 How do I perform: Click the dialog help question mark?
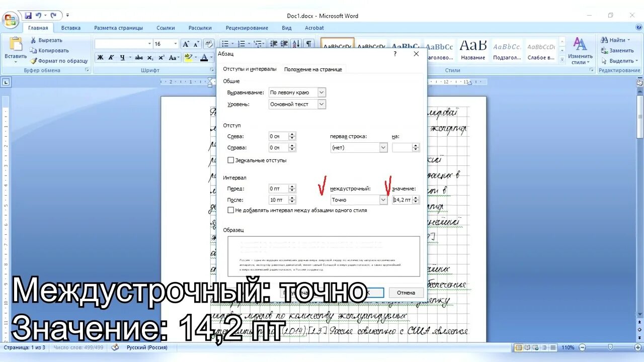pos(395,54)
